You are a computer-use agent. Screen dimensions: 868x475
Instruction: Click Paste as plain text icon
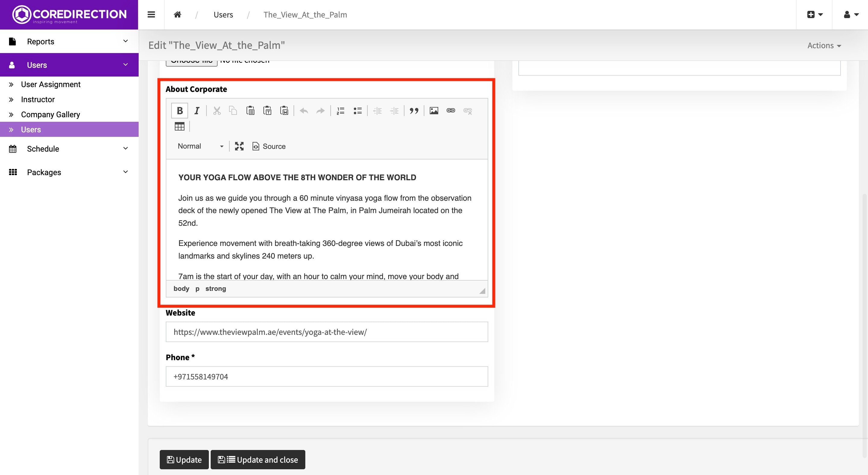tap(267, 111)
